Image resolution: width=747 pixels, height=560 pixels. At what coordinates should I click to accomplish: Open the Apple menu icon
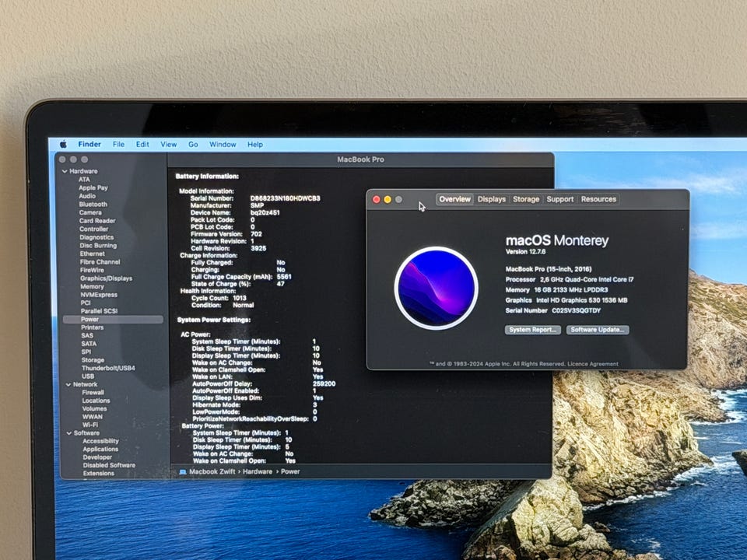click(63, 145)
